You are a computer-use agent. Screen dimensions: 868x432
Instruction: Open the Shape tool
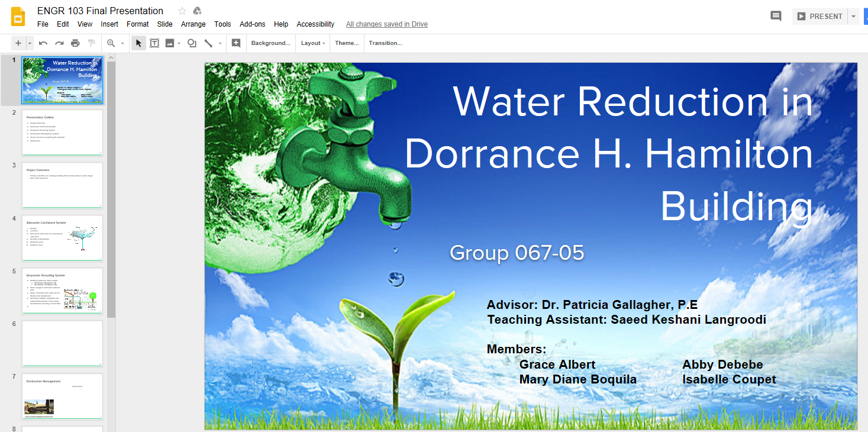pyautogui.click(x=192, y=43)
